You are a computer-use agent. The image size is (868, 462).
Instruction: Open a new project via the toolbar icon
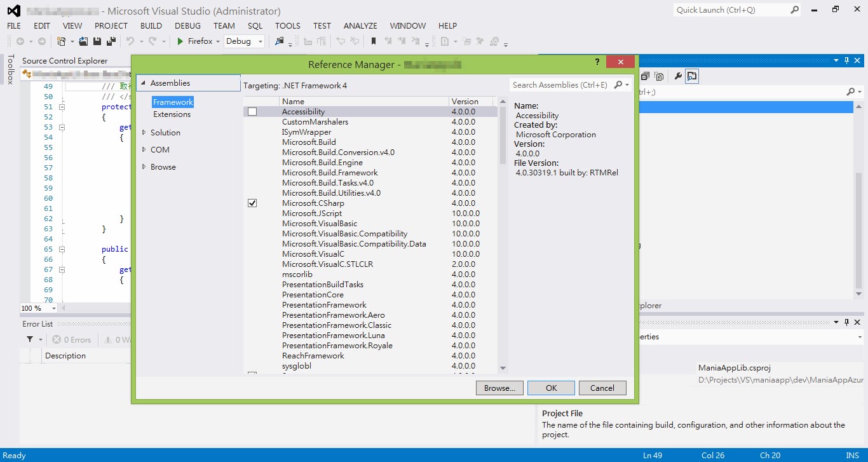coord(62,41)
